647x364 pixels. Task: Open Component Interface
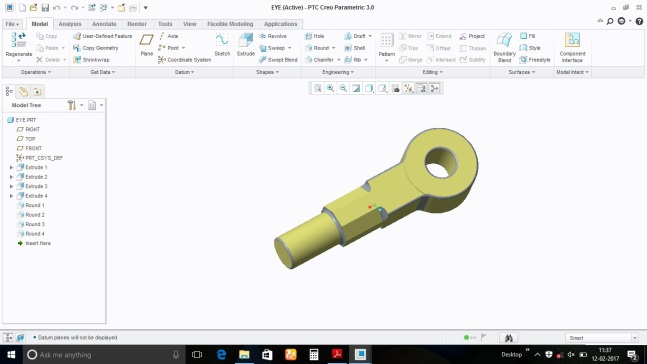pos(572,47)
